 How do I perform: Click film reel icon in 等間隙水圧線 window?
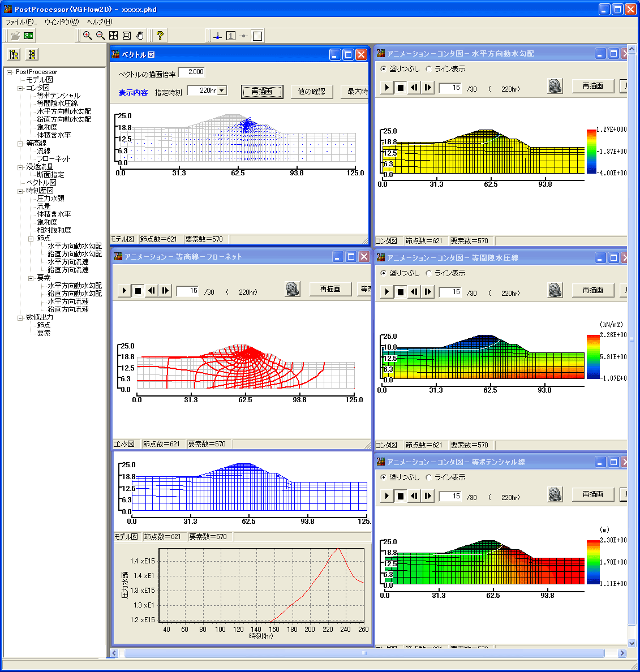(x=555, y=291)
